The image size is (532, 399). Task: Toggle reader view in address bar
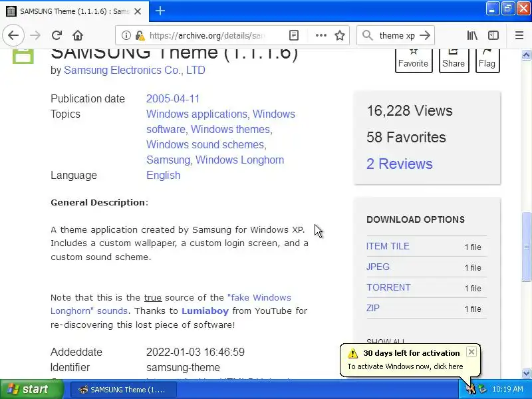coord(294,35)
